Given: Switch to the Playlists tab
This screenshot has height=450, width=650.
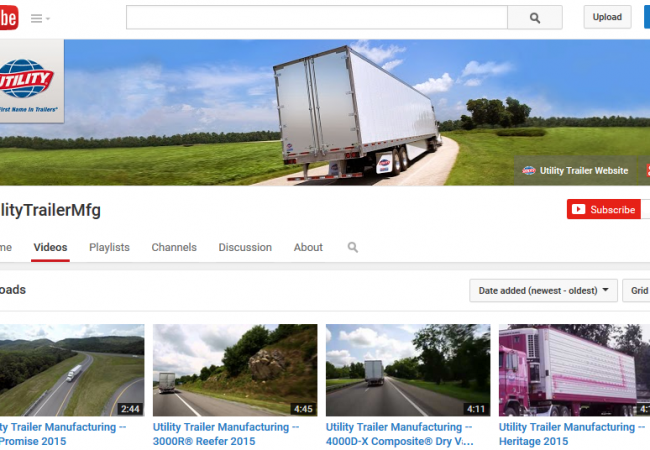Looking at the screenshot, I should 109,247.
